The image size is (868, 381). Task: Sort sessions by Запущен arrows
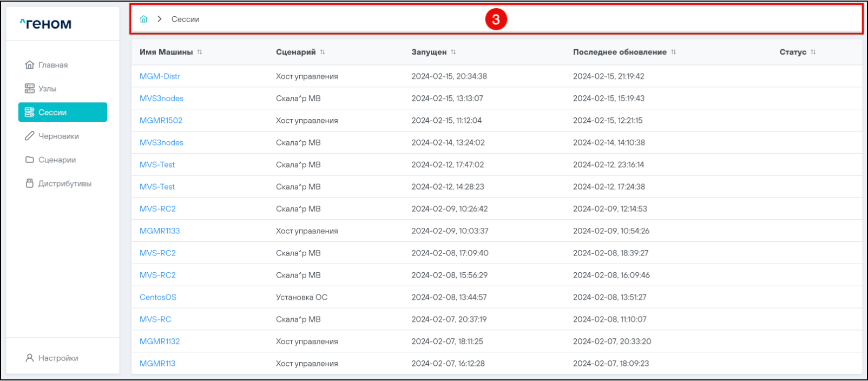pos(453,52)
